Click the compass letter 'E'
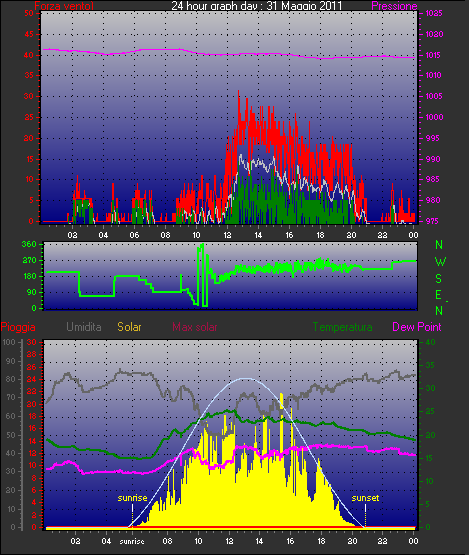The image size is (469, 555). coord(439,295)
